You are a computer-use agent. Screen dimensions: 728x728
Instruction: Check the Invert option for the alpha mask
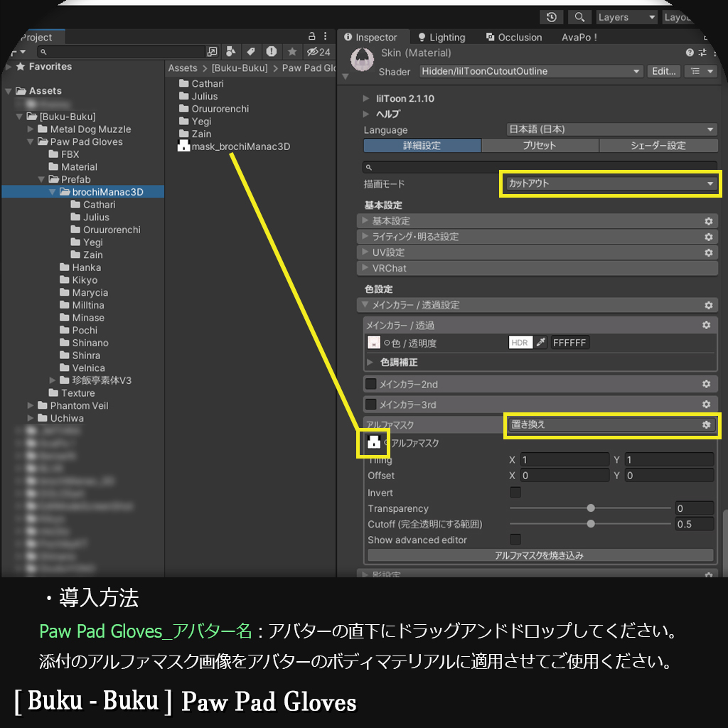click(x=515, y=493)
